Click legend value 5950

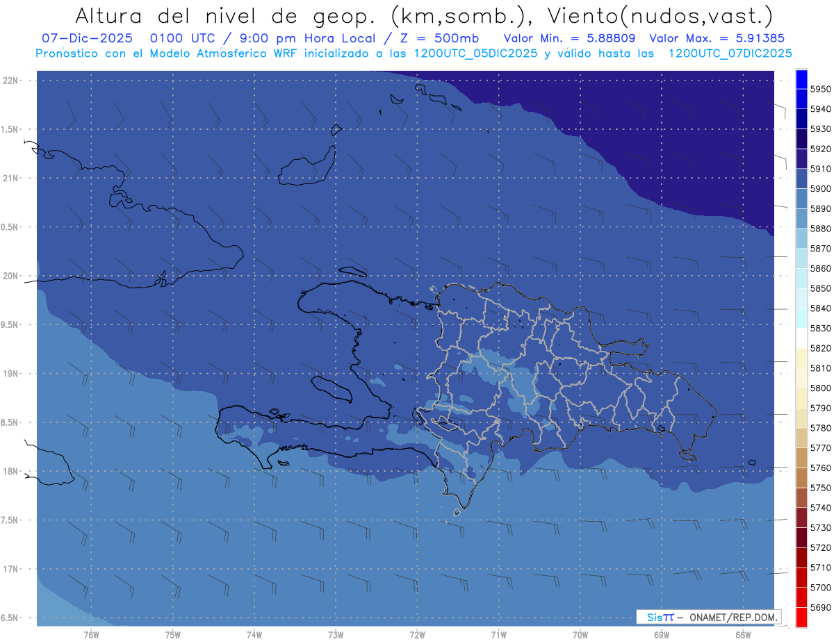tap(820, 89)
